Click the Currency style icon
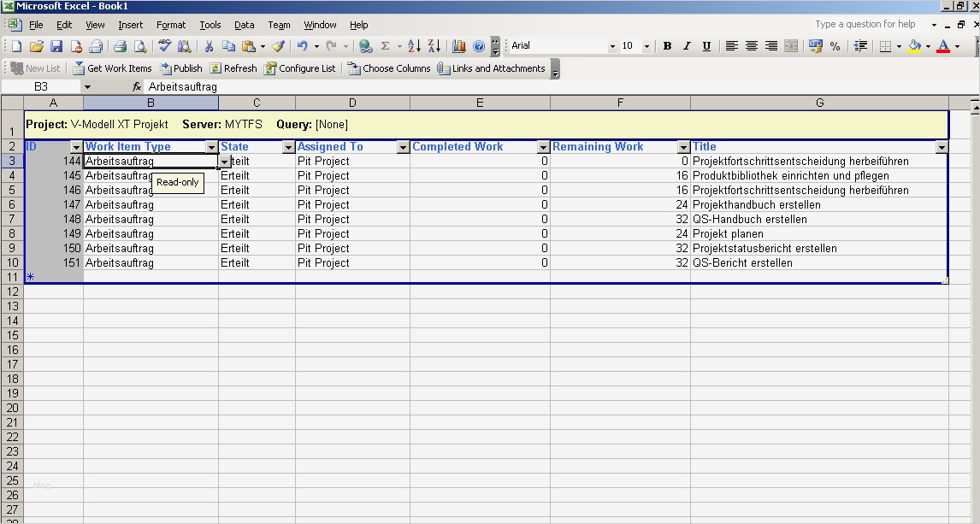The height and width of the screenshot is (524, 980). coord(815,46)
